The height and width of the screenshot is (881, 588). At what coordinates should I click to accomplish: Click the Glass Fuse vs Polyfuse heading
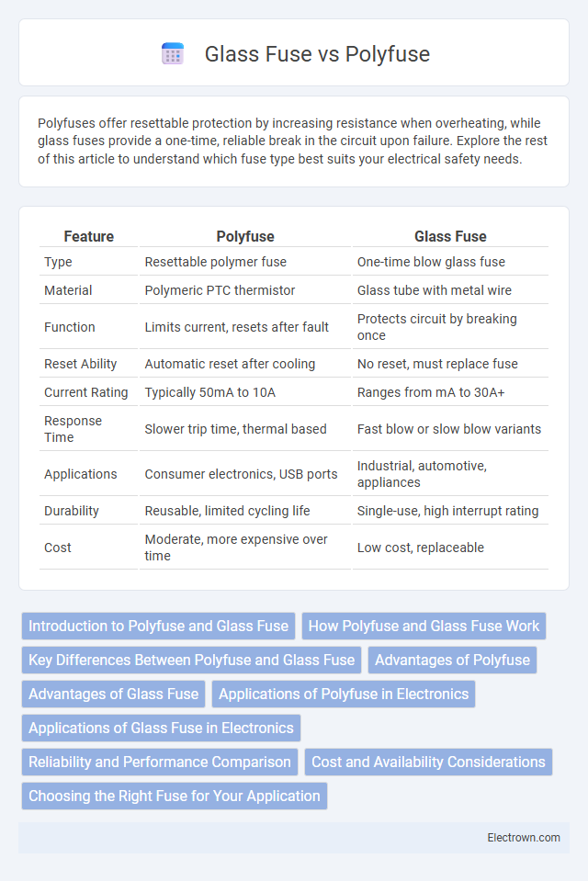[x=317, y=54]
